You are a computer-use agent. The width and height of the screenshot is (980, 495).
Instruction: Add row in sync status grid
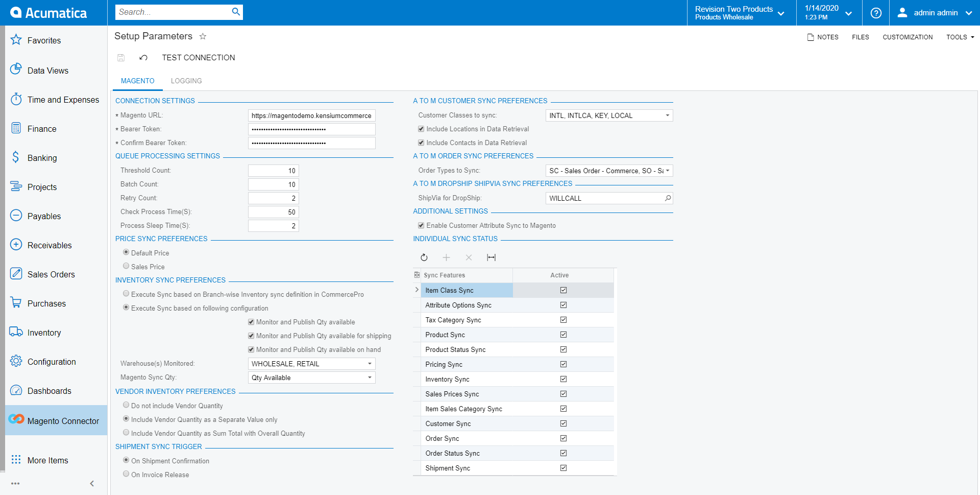coord(446,257)
